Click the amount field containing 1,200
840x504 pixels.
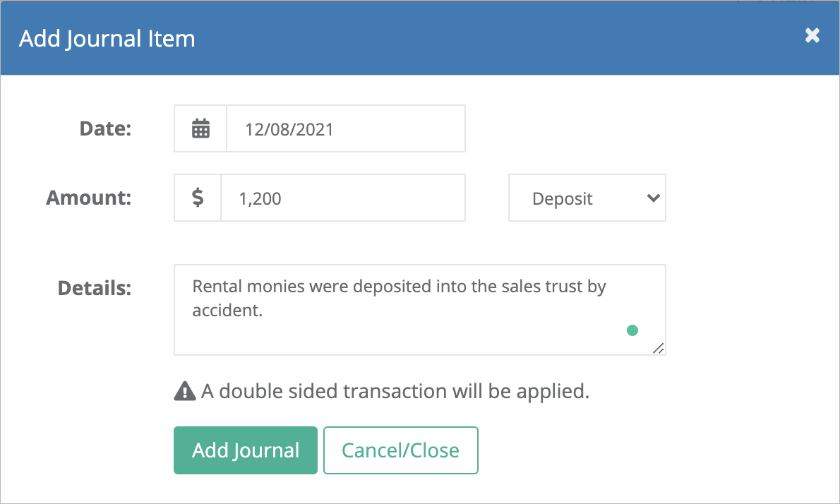(x=343, y=198)
